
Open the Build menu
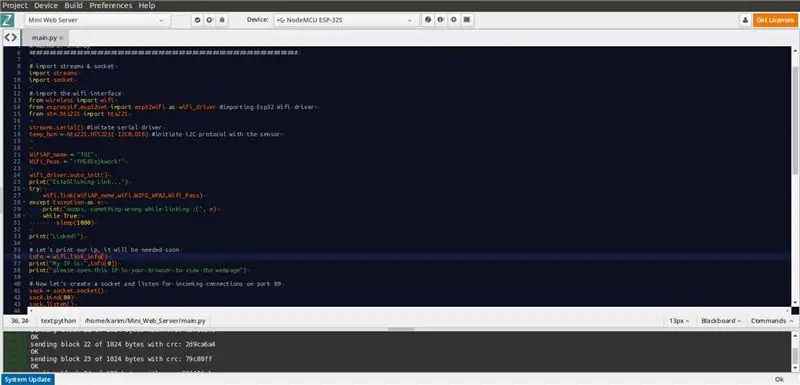(x=73, y=5)
